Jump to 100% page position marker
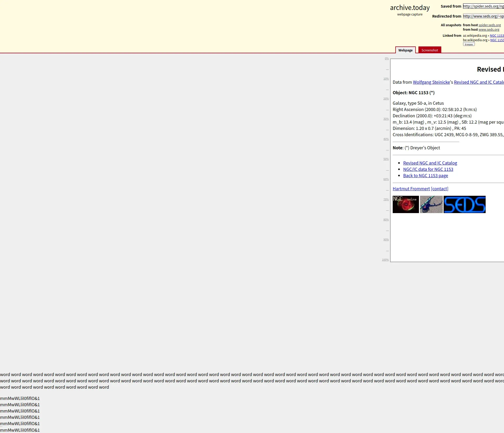 pyautogui.click(x=385, y=260)
